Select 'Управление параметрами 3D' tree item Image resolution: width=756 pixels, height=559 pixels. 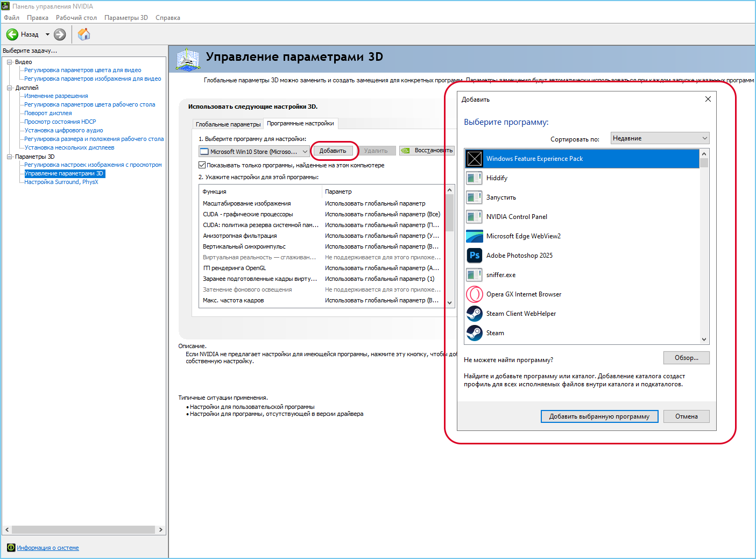tap(65, 173)
